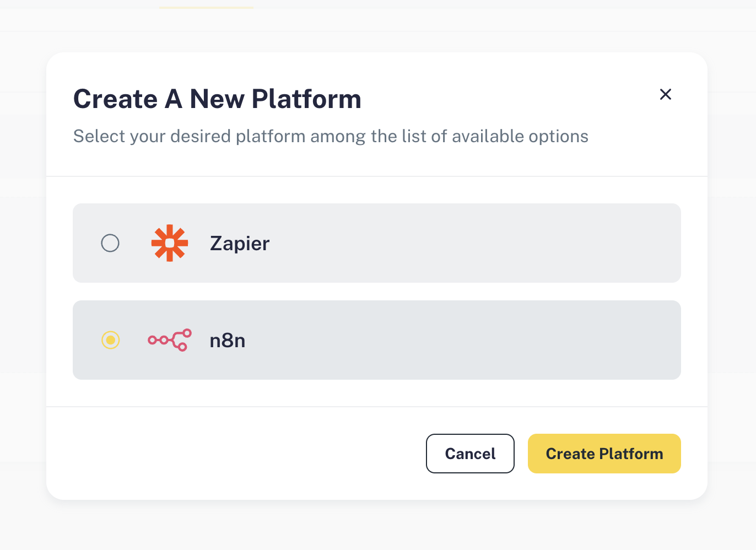Click the Cancel button
The height and width of the screenshot is (550, 756).
coord(470,454)
